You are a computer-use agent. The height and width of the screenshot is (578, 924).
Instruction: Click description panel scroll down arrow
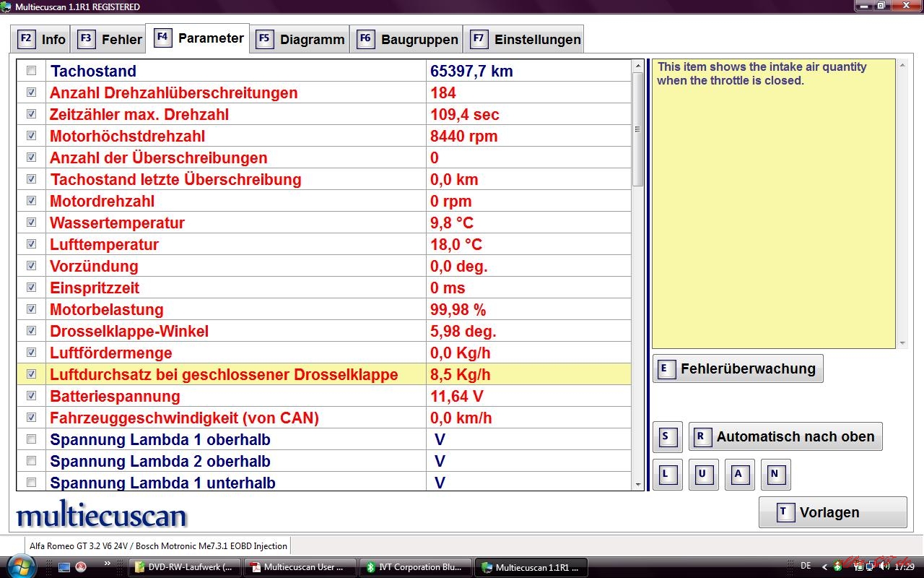coord(902,343)
